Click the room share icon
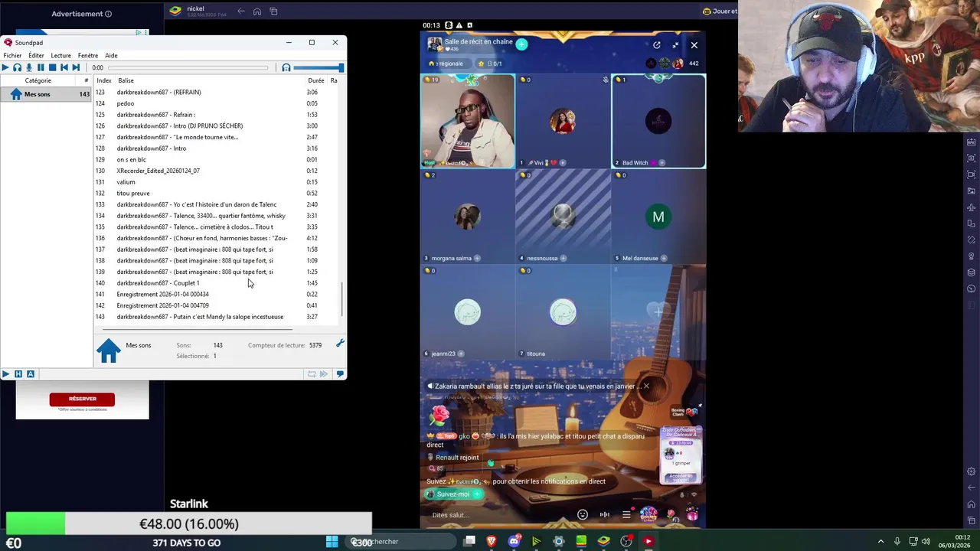The width and height of the screenshot is (980, 551). 657,45
